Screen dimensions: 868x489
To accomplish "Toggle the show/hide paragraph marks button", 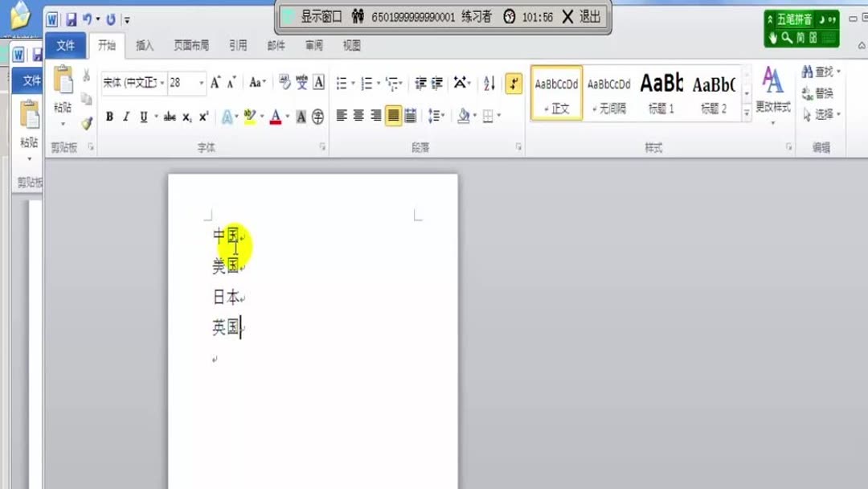I will 513,83.
